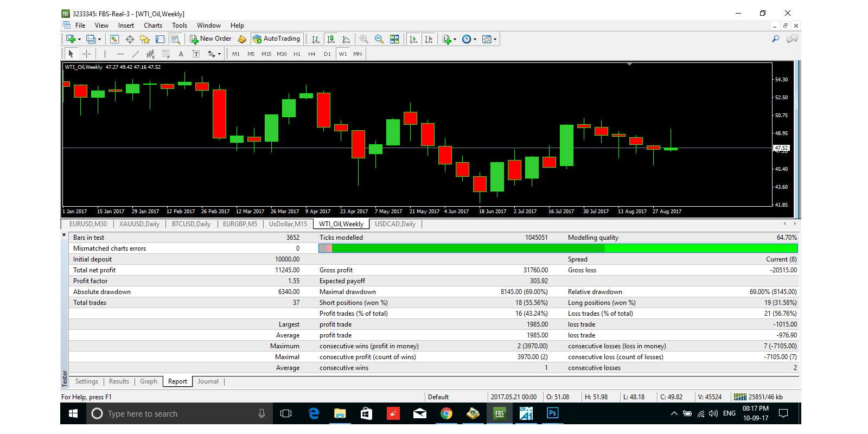Open the Insert menu
868x434 pixels.
(126, 25)
